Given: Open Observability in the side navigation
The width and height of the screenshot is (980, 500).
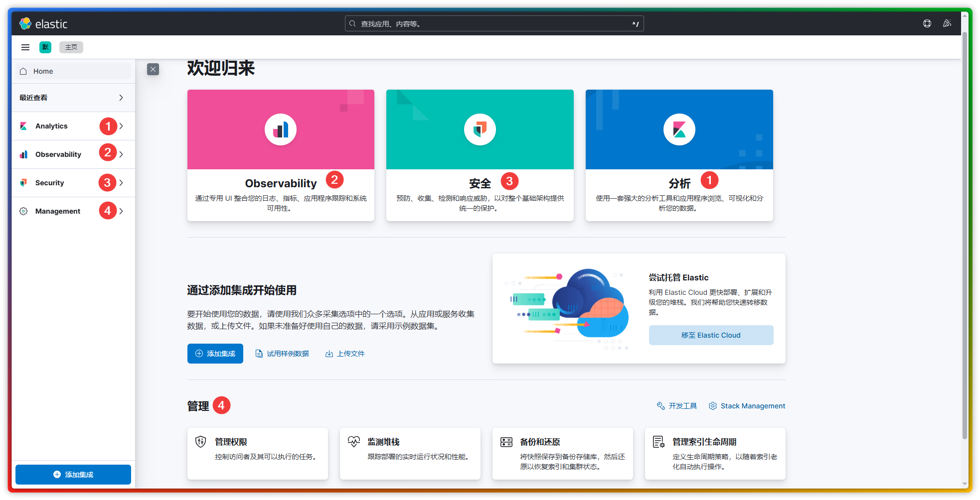Looking at the screenshot, I should point(58,154).
